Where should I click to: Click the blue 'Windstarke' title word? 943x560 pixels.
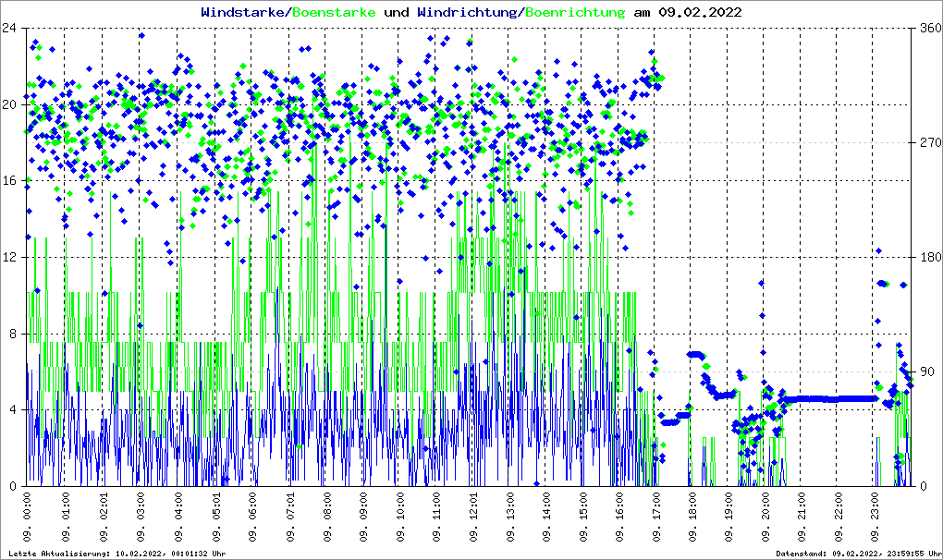[244, 13]
